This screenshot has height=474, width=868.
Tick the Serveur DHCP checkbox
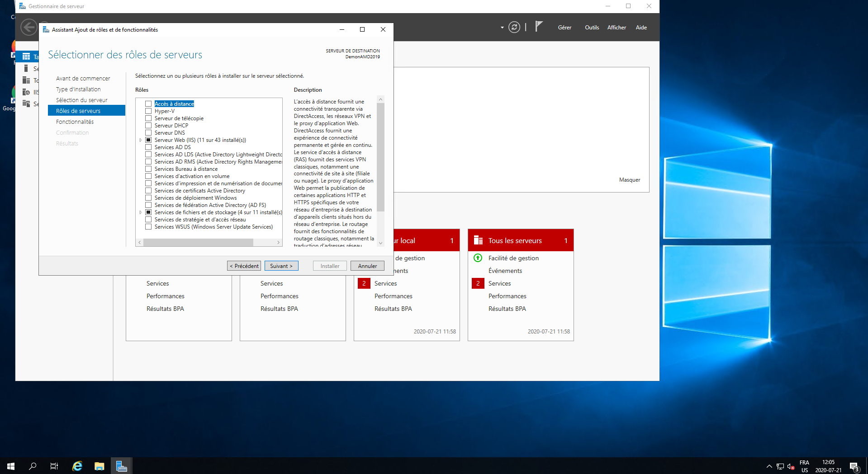point(148,126)
